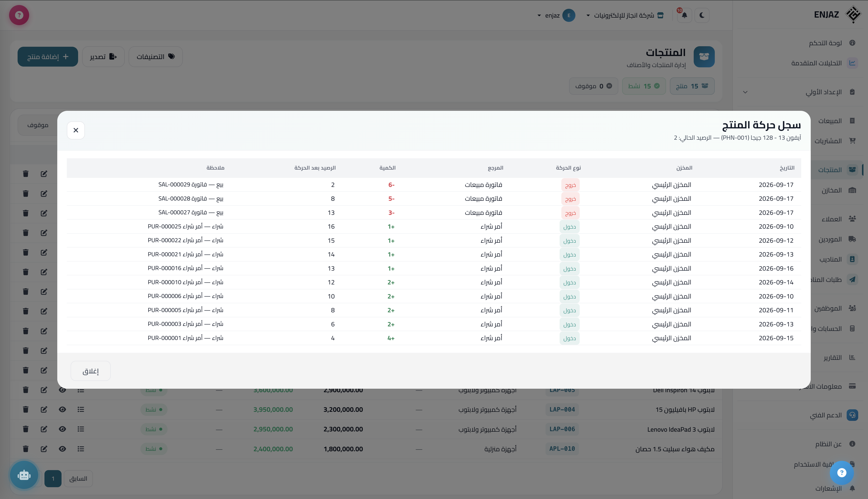This screenshot has height=499, width=868.
Task: Open the enjaz user dropdown
Action: pos(556,15)
